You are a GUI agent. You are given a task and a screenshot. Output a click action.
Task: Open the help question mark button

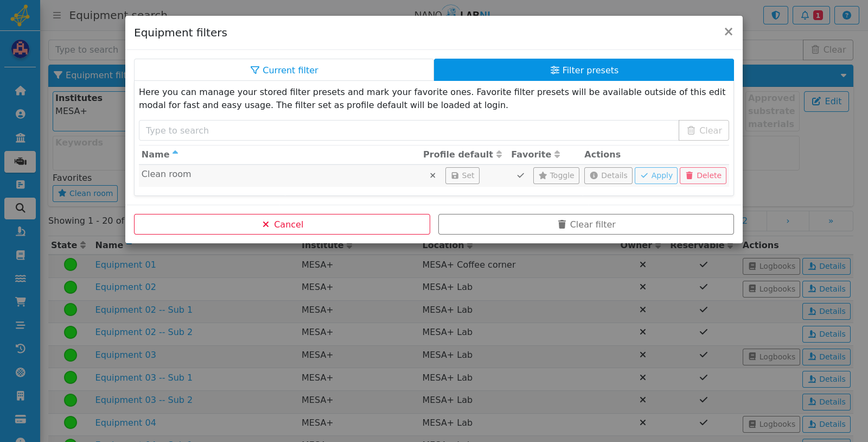[x=846, y=15]
